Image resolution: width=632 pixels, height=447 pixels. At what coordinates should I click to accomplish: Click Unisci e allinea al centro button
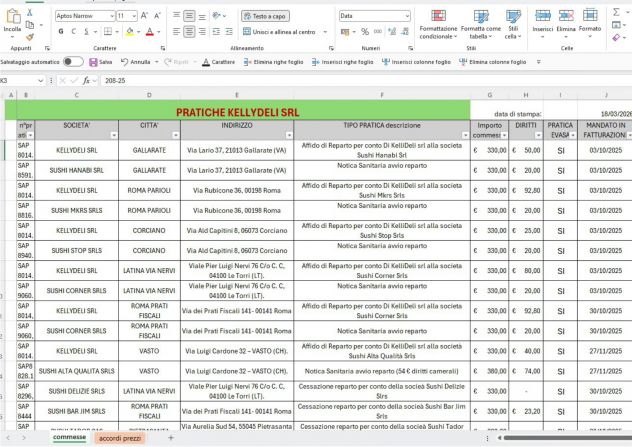[x=279, y=31]
